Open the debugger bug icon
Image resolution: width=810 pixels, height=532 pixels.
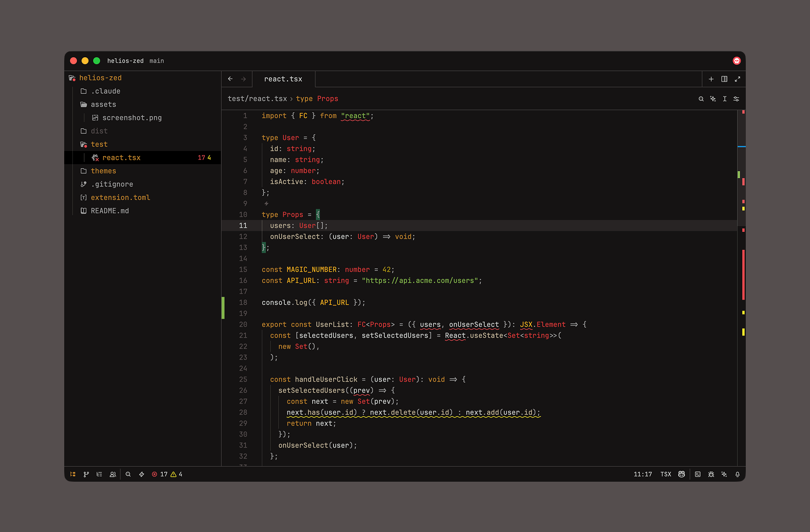(711, 474)
